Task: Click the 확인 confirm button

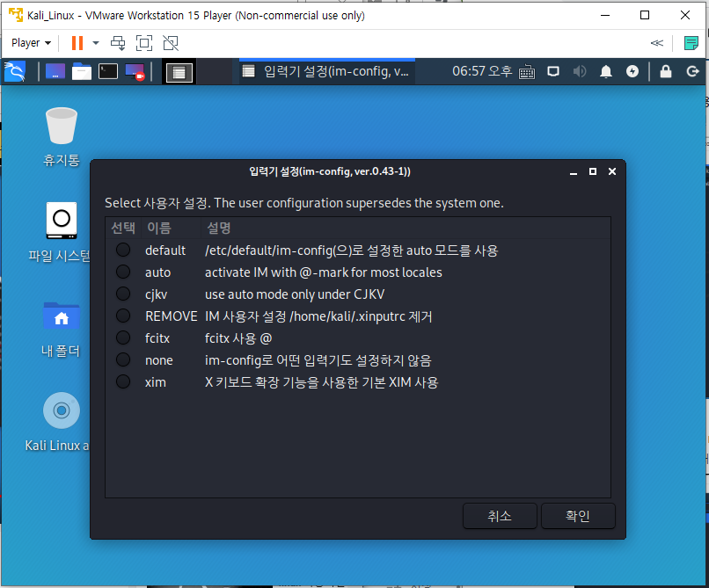Action: [578, 516]
